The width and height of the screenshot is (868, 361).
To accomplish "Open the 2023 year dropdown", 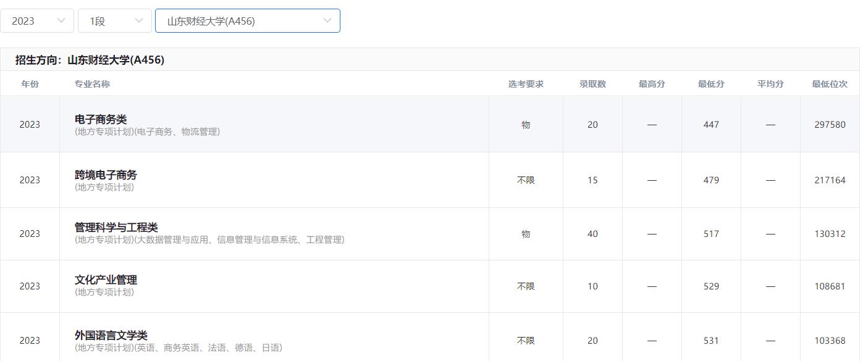I will [x=36, y=21].
